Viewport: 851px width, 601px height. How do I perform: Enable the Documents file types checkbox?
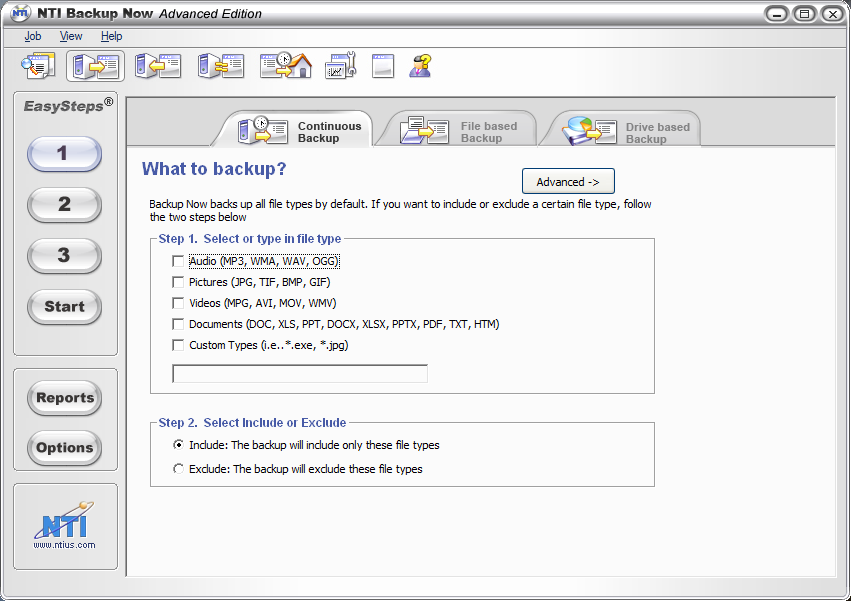pos(178,324)
